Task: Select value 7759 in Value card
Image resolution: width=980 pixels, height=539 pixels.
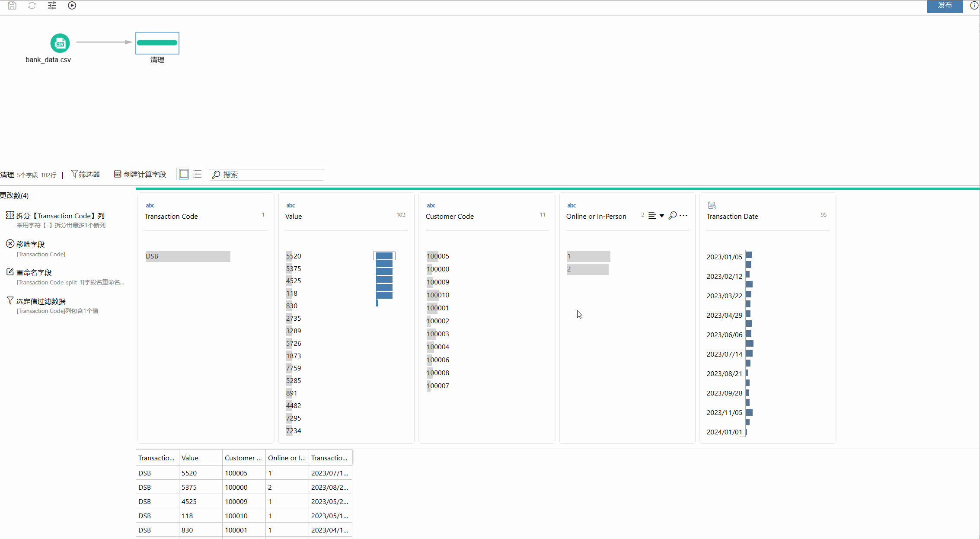Action: (294, 368)
